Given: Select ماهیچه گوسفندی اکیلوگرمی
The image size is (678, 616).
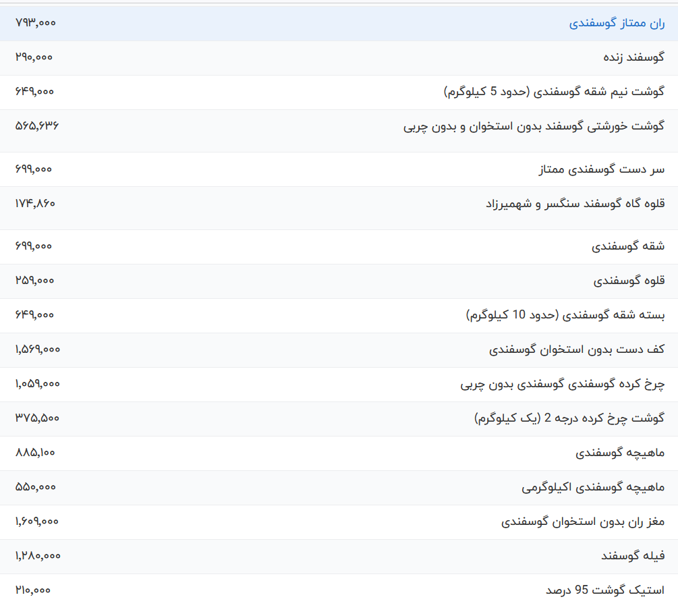Looking at the screenshot, I should [x=593, y=488].
